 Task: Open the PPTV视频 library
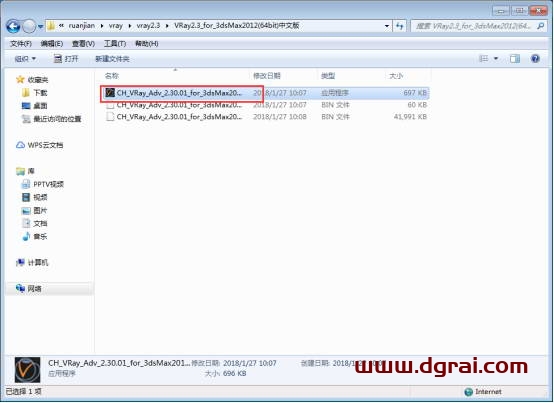pos(48,184)
